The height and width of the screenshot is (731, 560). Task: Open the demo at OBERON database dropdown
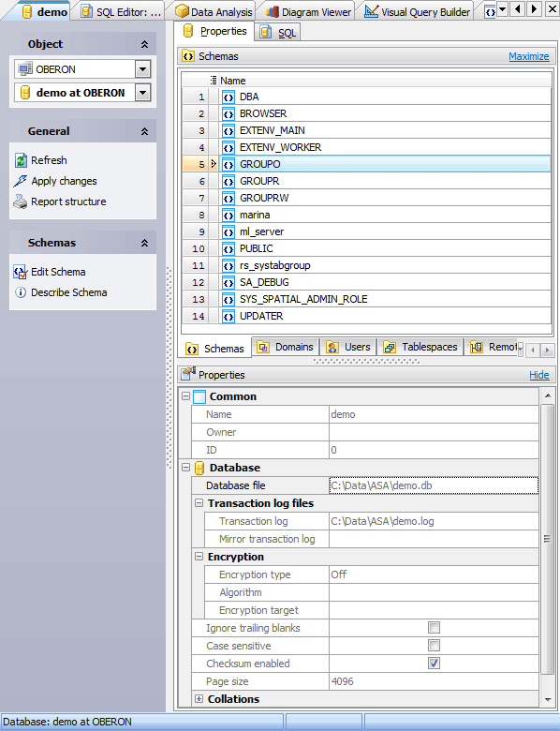tap(142, 92)
